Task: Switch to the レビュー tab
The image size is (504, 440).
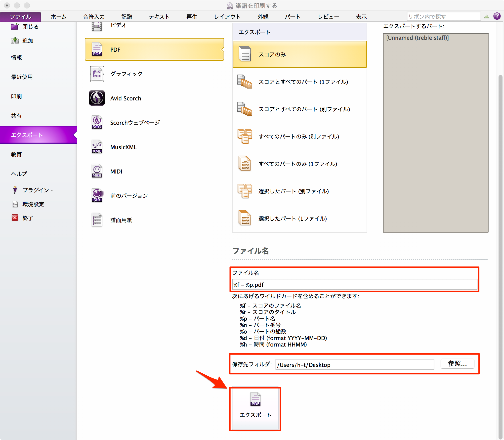Action: tap(329, 17)
